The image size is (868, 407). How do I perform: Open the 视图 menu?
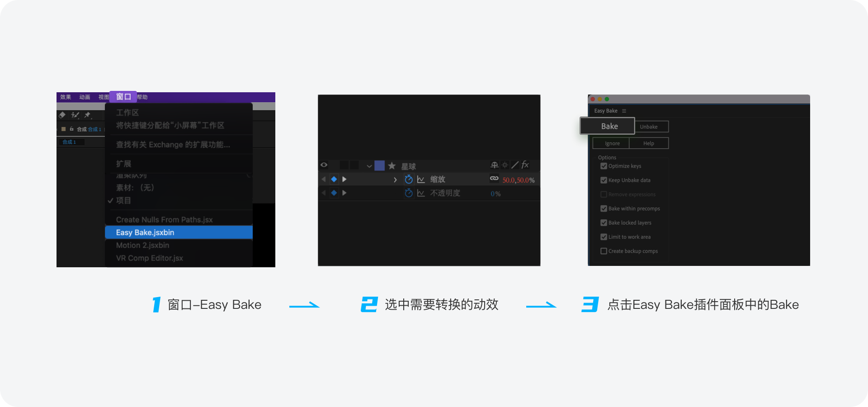[104, 97]
